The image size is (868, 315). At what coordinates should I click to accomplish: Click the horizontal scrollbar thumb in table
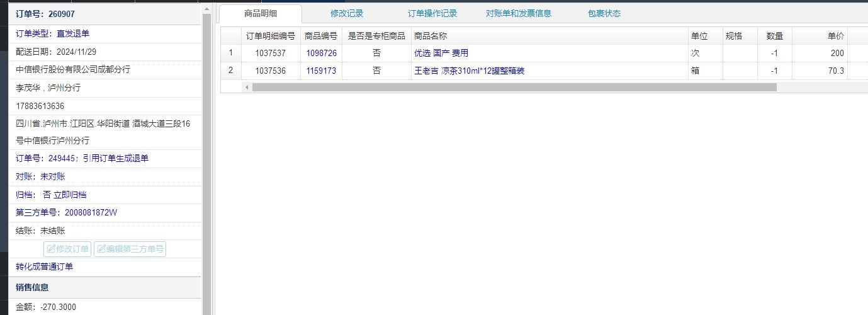tap(514, 87)
